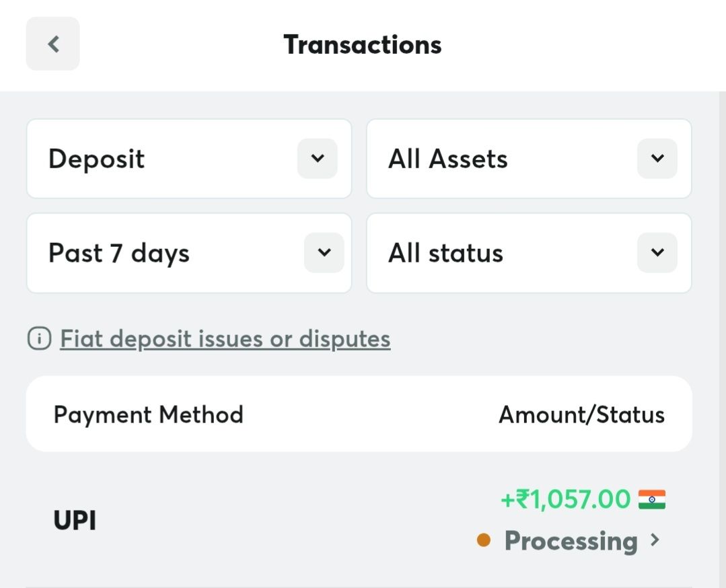Go back using the top-left arrow

(x=52, y=44)
